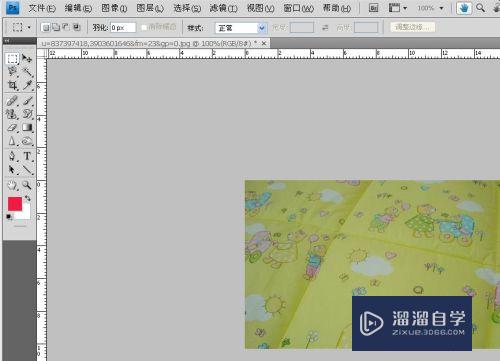Select the Hand tool in toolbox
The width and height of the screenshot is (500, 361).
tap(12, 185)
